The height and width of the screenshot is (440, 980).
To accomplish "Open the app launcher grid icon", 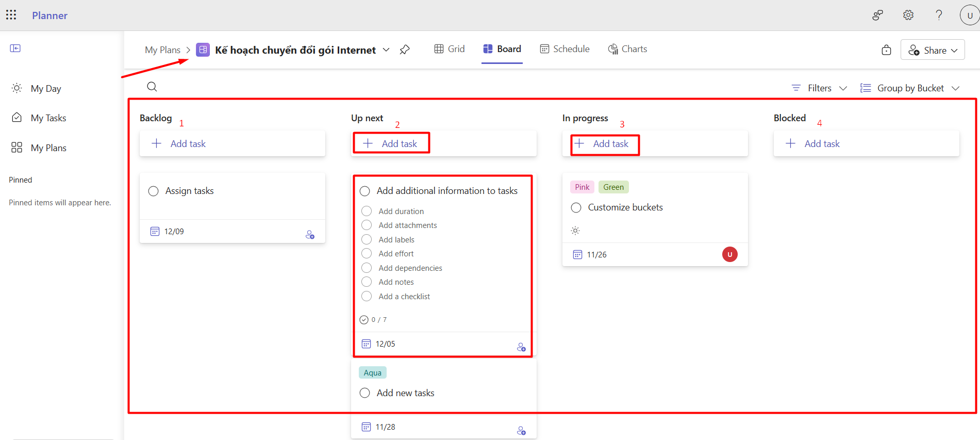I will point(11,15).
